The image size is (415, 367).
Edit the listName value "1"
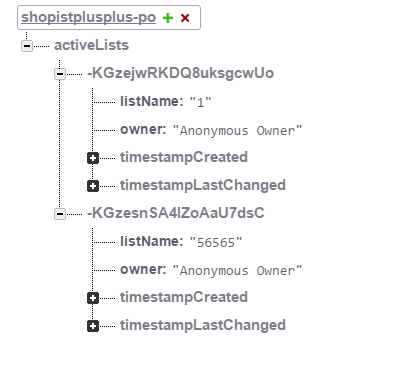pyautogui.click(x=200, y=102)
